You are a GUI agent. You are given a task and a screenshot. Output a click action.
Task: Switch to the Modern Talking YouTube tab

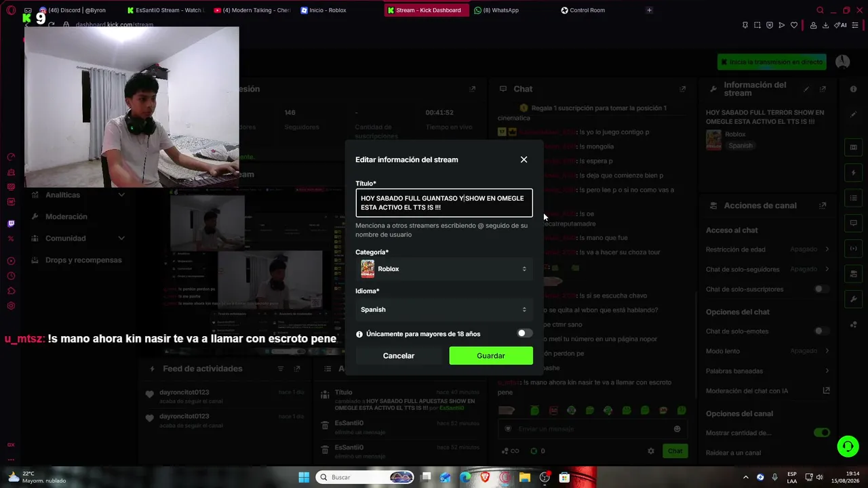252,10
